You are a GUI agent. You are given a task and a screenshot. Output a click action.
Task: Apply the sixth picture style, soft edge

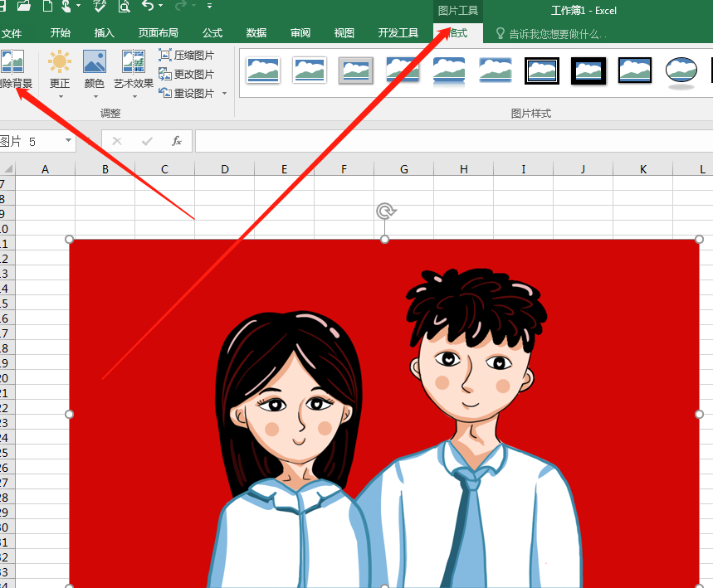coord(496,70)
